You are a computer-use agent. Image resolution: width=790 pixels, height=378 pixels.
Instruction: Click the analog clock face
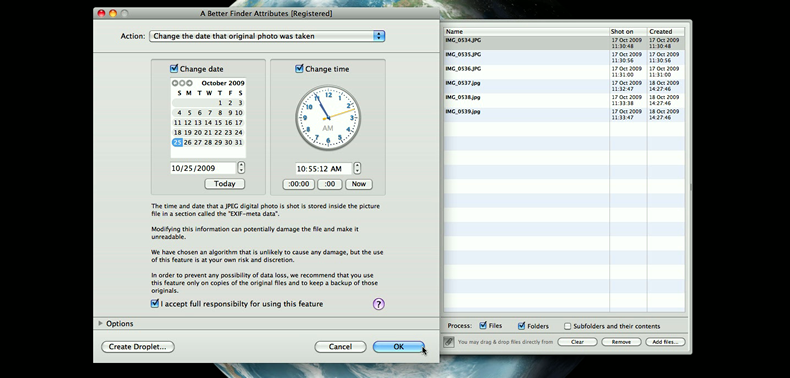[x=328, y=118]
